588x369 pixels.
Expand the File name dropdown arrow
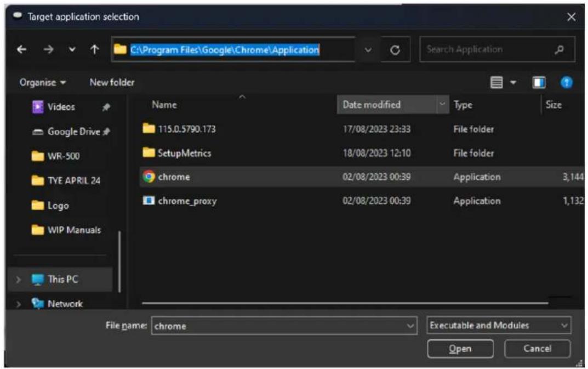pyautogui.click(x=410, y=326)
